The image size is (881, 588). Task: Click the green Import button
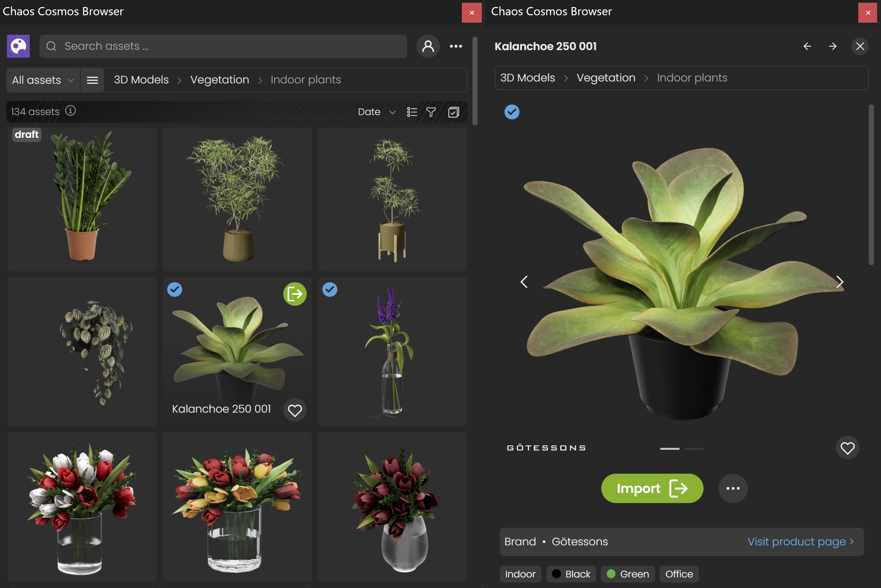click(652, 489)
